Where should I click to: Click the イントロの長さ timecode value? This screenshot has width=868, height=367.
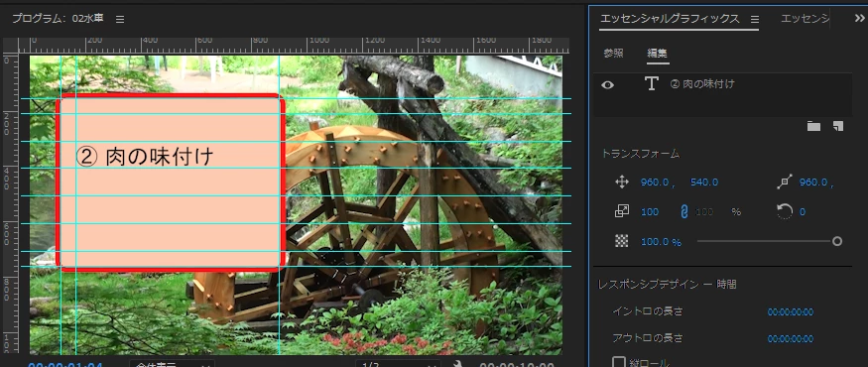[790, 312]
